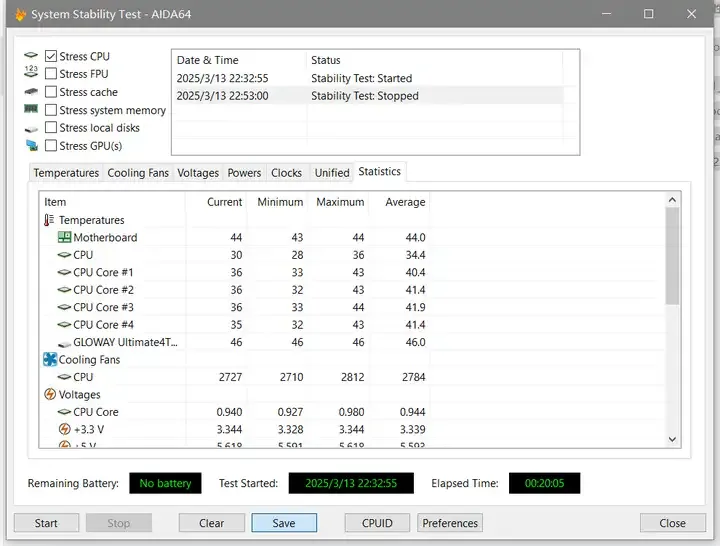Click the Maximum column header
The image size is (720, 546).
[x=338, y=202]
